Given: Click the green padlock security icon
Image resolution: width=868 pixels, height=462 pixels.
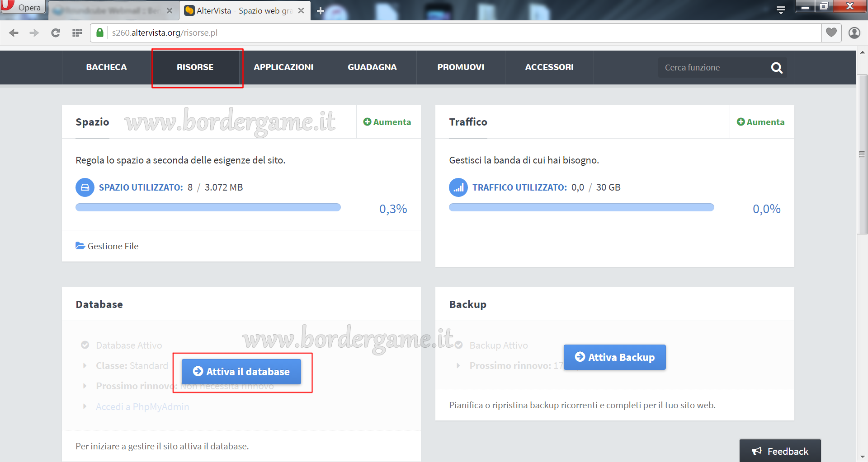Looking at the screenshot, I should coord(100,33).
